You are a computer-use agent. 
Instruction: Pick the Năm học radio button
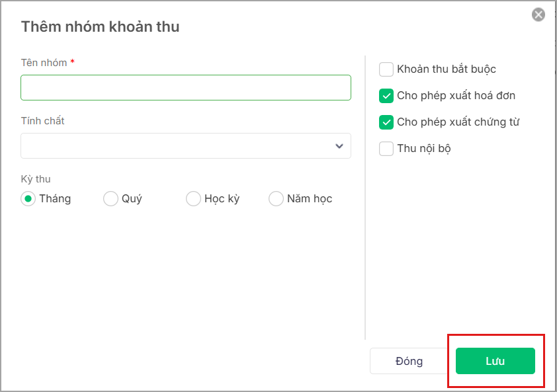click(x=276, y=198)
